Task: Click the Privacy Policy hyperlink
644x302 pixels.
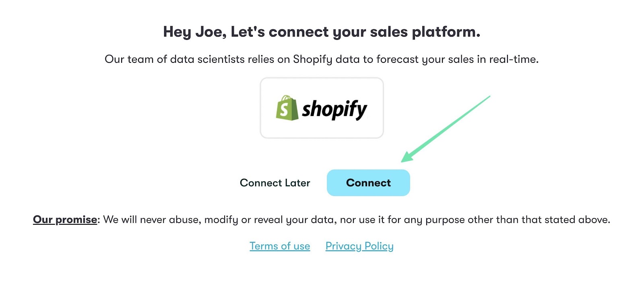Action: (359, 246)
